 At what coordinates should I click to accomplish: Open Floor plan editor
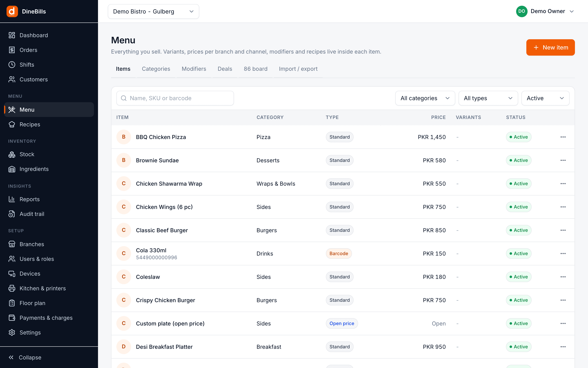[x=49, y=303]
